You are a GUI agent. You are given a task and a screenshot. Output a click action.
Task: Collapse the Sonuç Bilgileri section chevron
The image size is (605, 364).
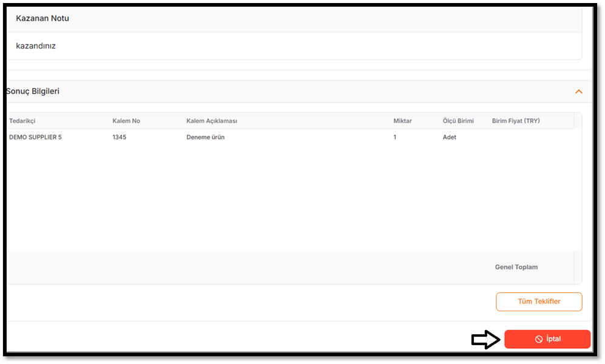(x=579, y=92)
